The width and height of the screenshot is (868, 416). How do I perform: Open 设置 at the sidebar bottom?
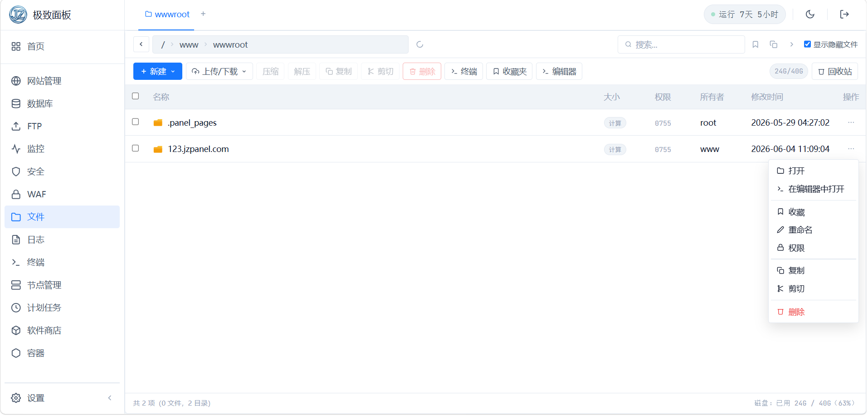point(28,398)
